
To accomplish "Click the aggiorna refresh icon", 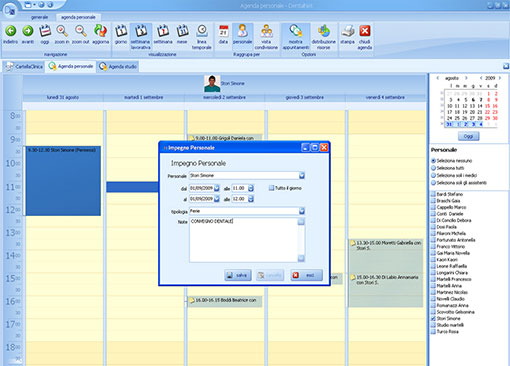I will pyautogui.click(x=100, y=31).
